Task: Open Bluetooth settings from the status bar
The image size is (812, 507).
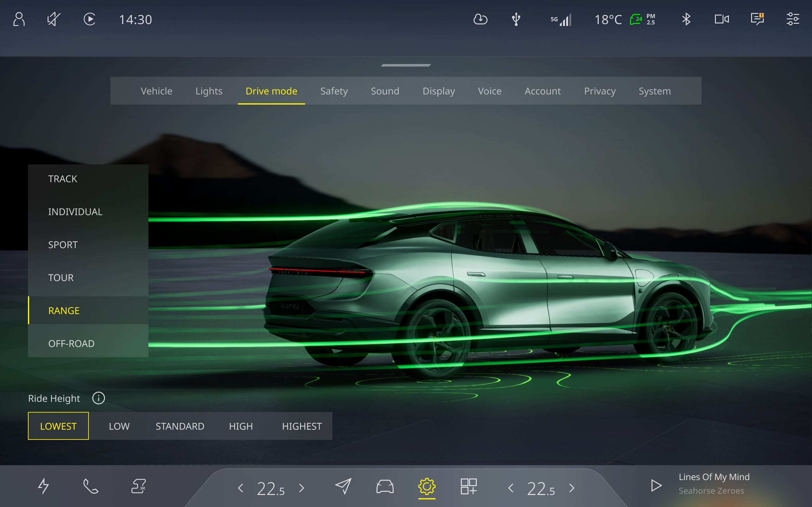Action: tap(686, 19)
